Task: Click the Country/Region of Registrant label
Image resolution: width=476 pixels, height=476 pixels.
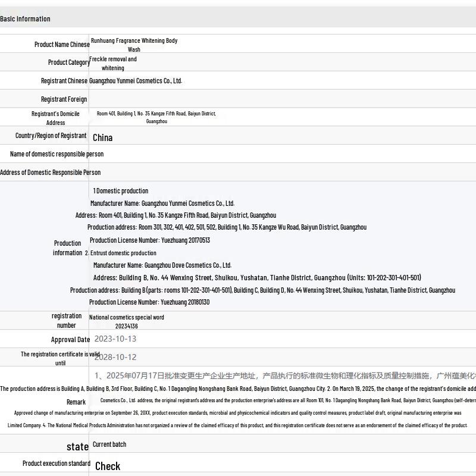Action: (51, 136)
